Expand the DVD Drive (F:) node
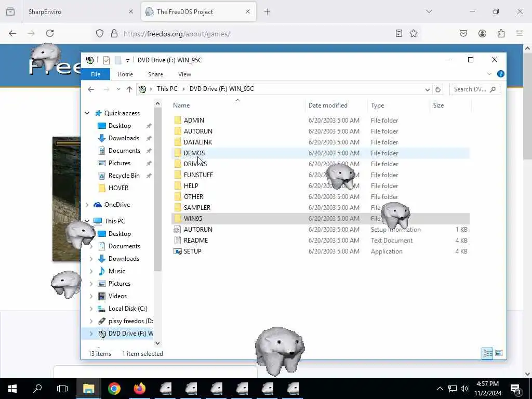The image size is (532, 399). [91, 334]
